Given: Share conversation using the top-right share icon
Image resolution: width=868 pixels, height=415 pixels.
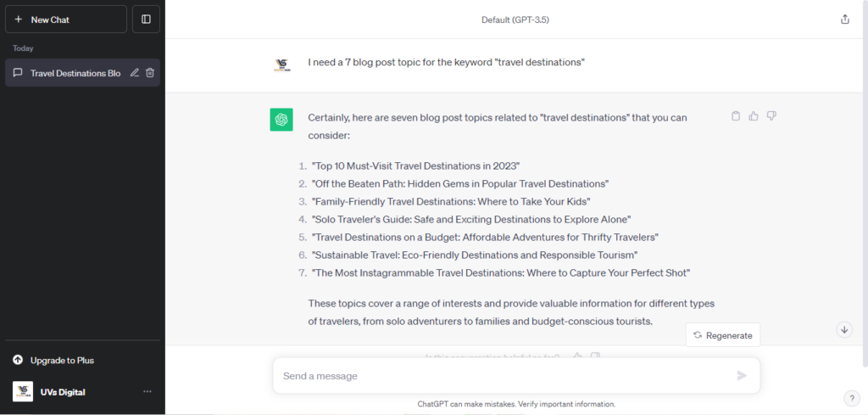Looking at the screenshot, I should click(845, 20).
